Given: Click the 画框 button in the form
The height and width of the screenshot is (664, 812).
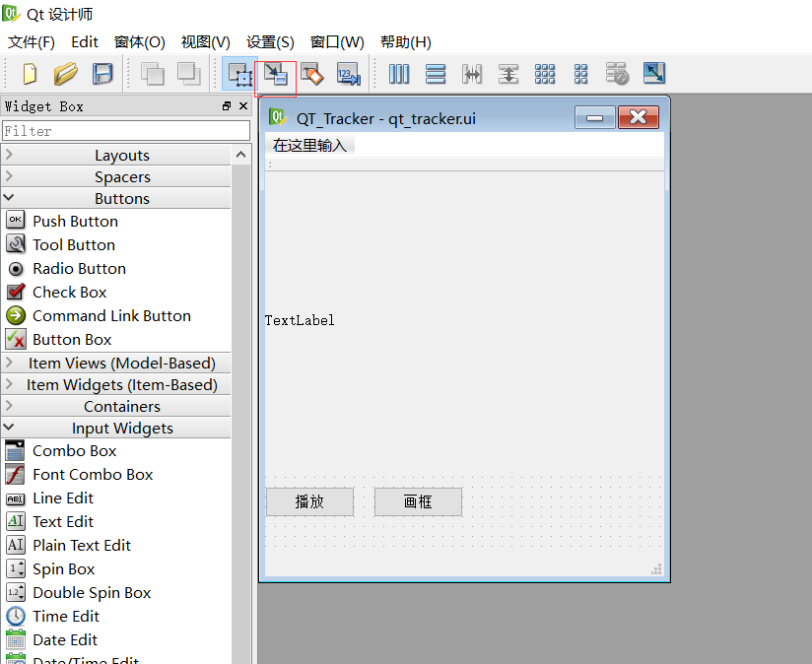Looking at the screenshot, I should pos(418,501).
